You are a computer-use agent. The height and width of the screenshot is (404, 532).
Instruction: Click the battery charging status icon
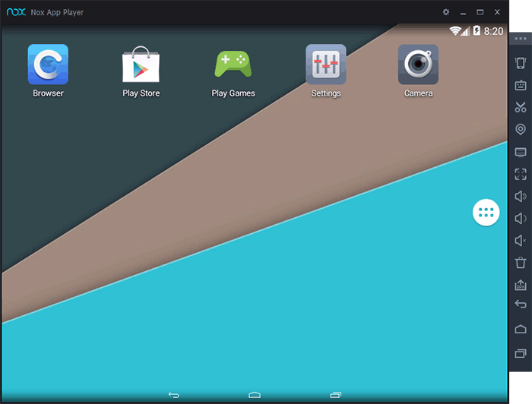477,30
